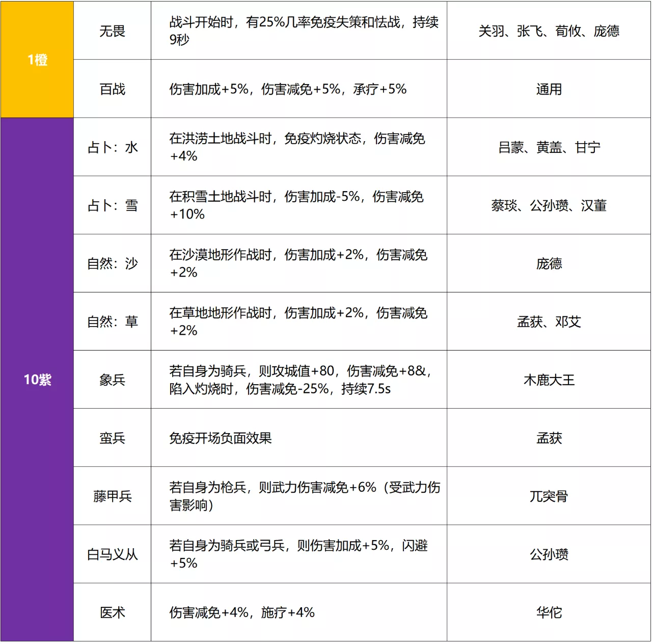Select the 华佗 hero cell

549,613
